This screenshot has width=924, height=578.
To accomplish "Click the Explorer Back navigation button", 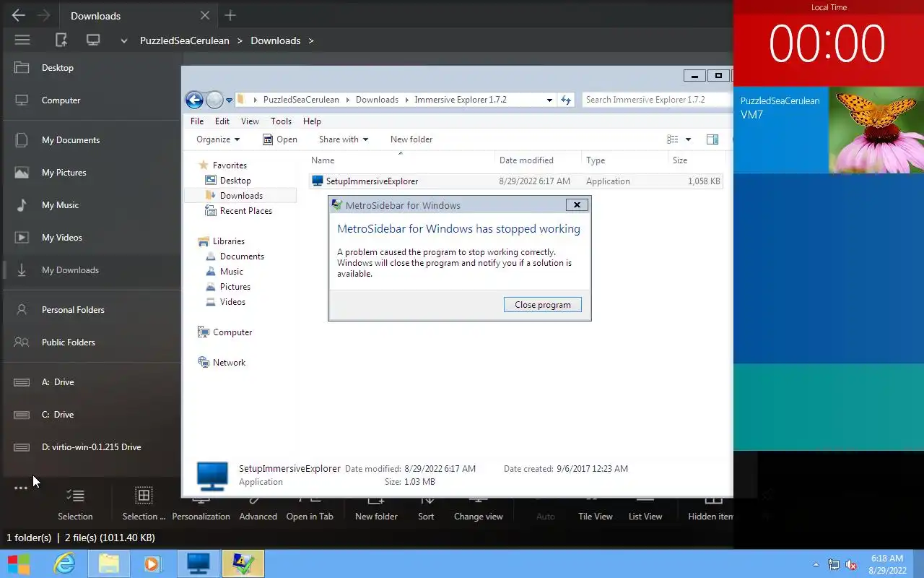I will tap(194, 100).
